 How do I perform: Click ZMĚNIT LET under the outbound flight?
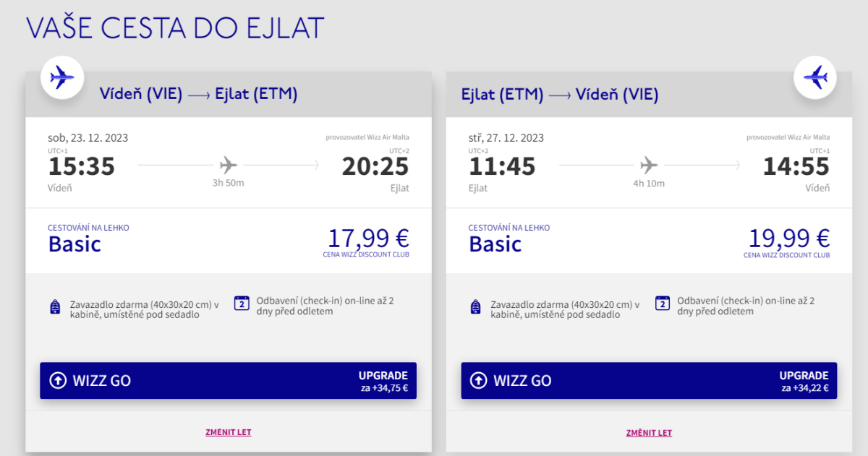tap(229, 433)
